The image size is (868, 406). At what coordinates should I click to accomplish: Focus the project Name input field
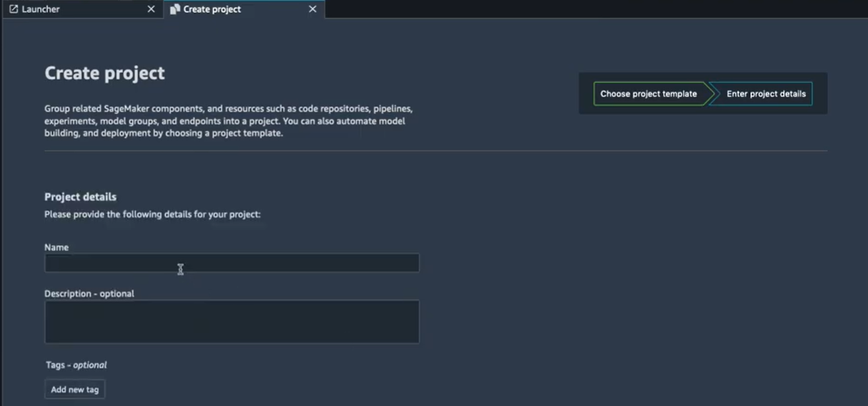(x=232, y=263)
